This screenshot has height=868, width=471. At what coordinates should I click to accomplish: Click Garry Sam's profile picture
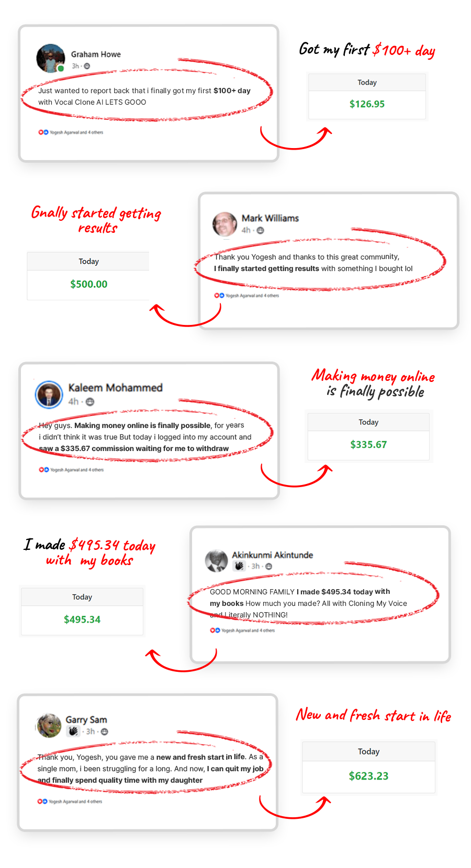tap(49, 725)
